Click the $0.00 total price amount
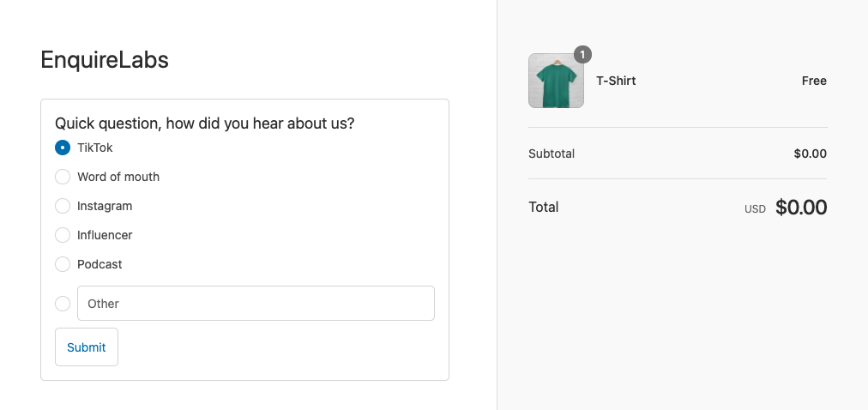This screenshot has height=410, width=868. [801, 208]
